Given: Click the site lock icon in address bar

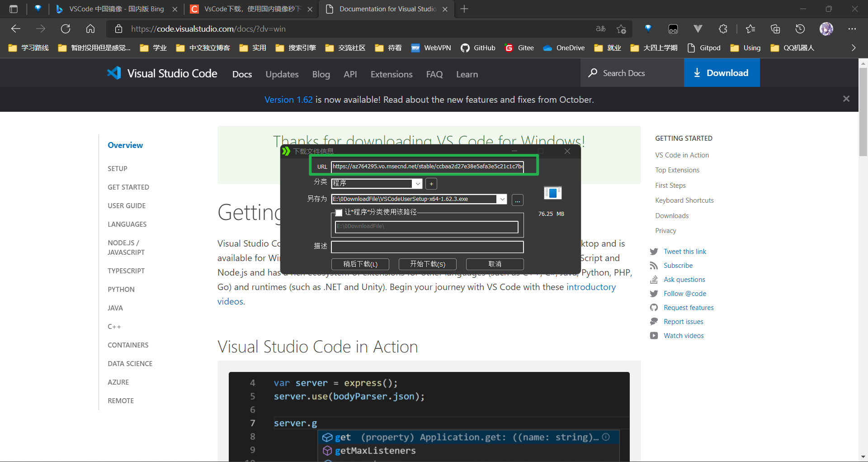Looking at the screenshot, I should 119,29.
